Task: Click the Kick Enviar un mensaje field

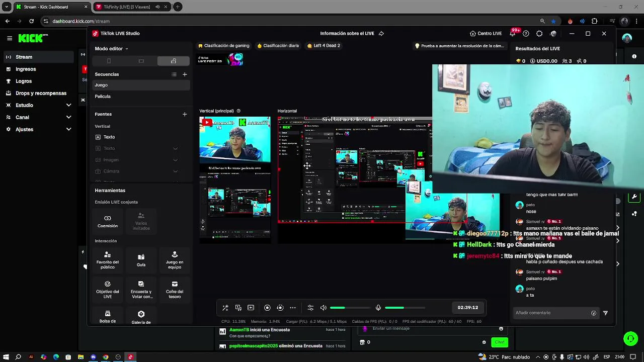Action: pos(433,329)
